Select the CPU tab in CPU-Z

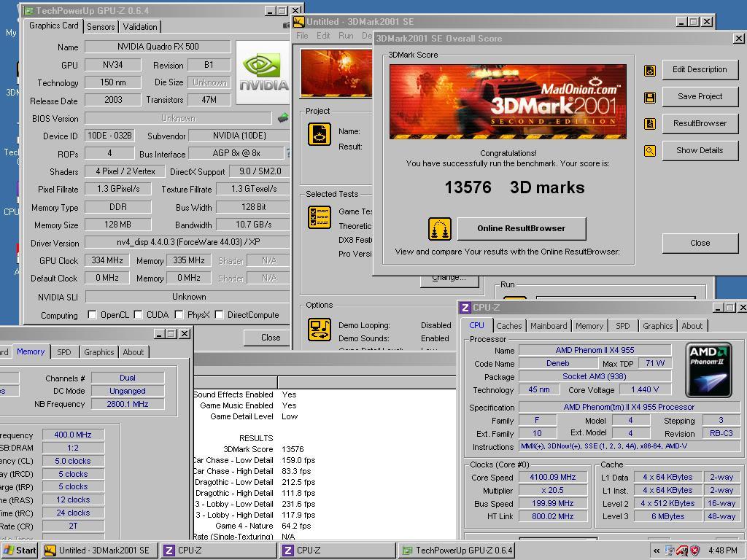(x=476, y=325)
